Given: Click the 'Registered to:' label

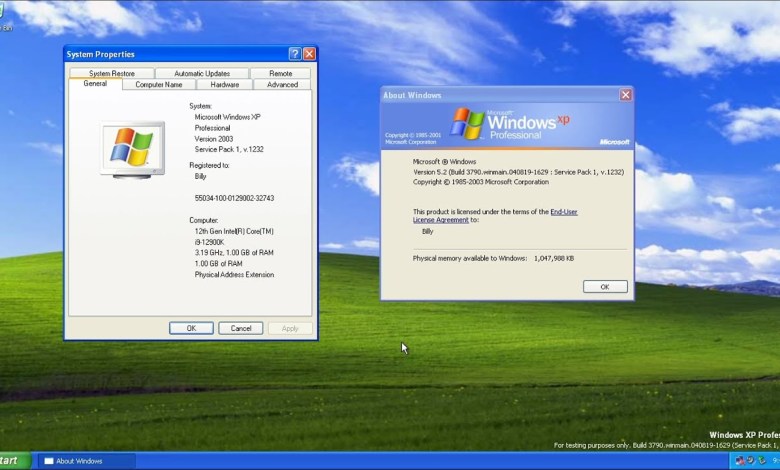Looking at the screenshot, I should pos(209,165).
